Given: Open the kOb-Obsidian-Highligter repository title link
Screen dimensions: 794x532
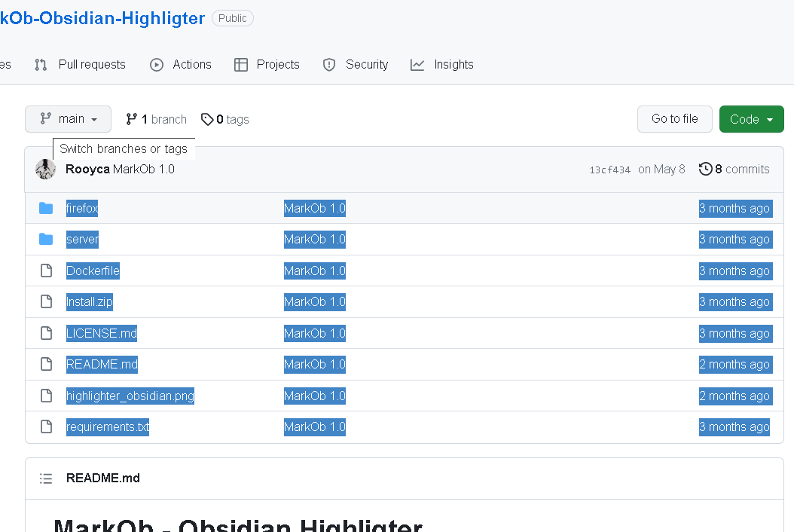Looking at the screenshot, I should (x=102, y=18).
